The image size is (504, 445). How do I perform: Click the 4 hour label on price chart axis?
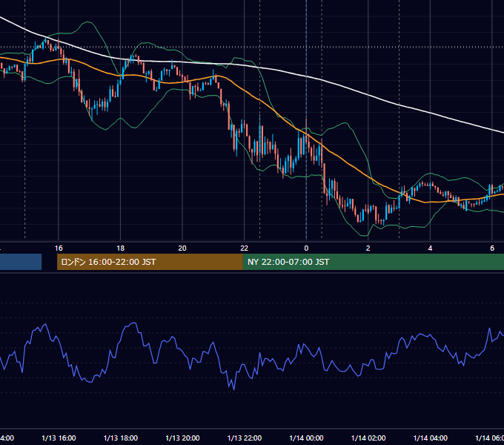[430, 248]
